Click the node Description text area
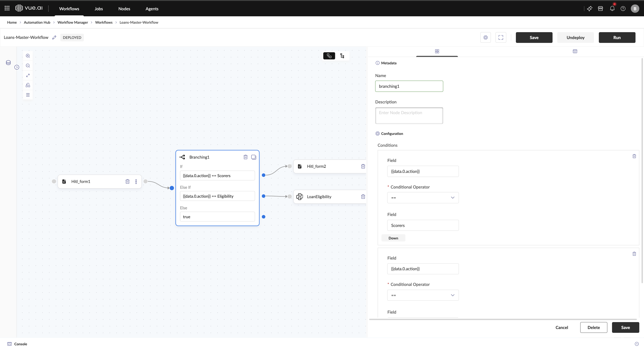644x348 pixels. (x=409, y=115)
